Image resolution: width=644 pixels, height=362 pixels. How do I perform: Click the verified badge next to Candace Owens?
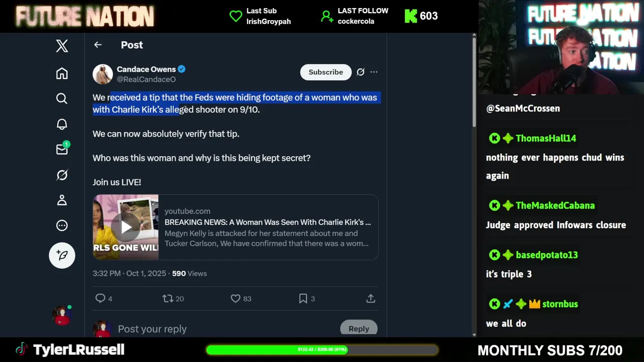182,69
